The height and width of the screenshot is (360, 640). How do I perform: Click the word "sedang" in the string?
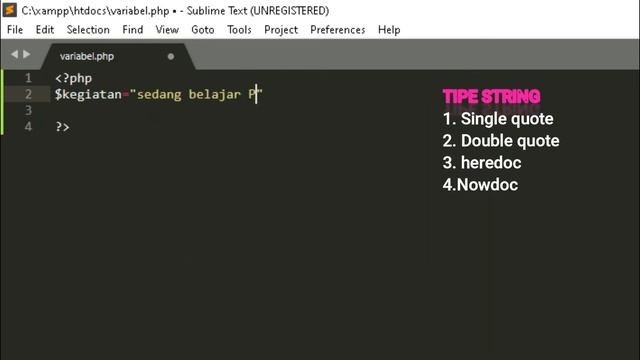point(159,95)
